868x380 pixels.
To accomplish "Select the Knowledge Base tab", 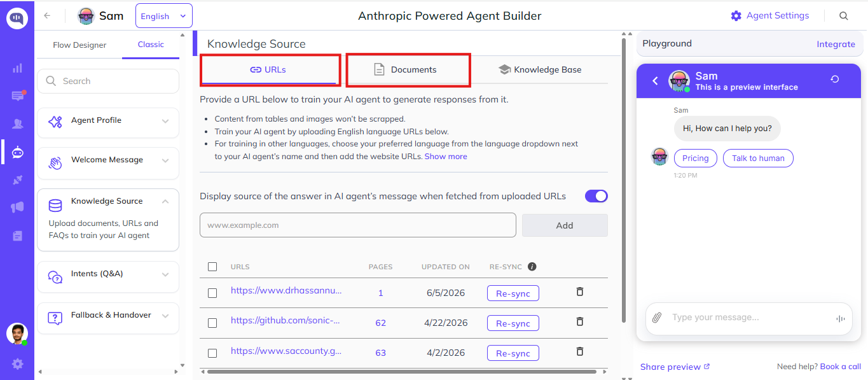I will (540, 69).
